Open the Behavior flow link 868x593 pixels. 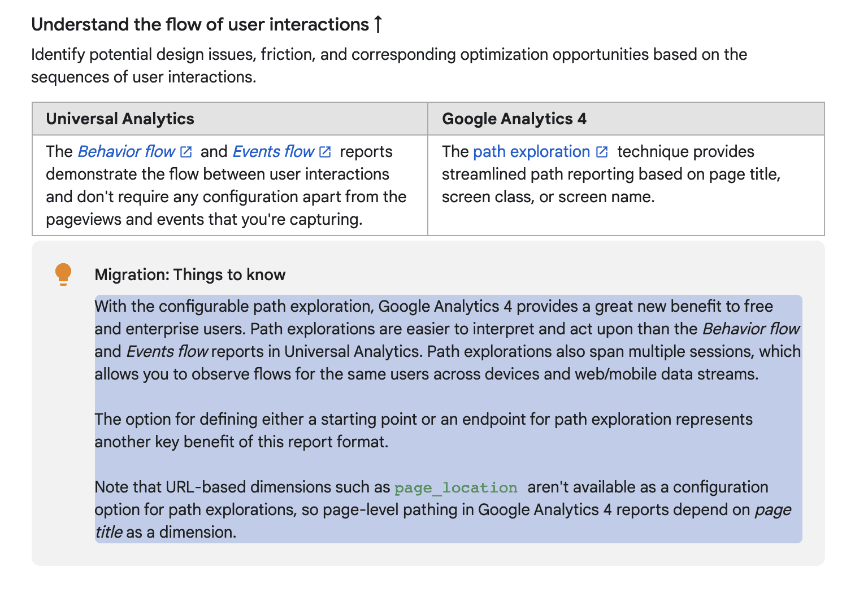[126, 151]
